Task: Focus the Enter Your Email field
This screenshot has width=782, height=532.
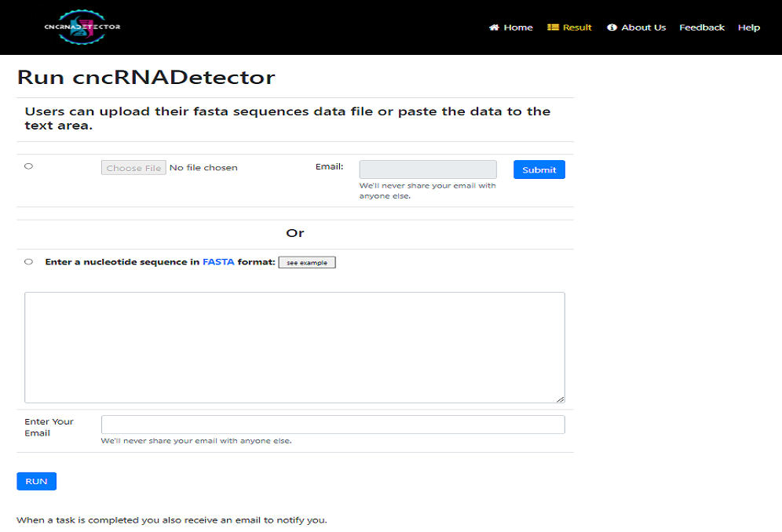Action: point(333,425)
